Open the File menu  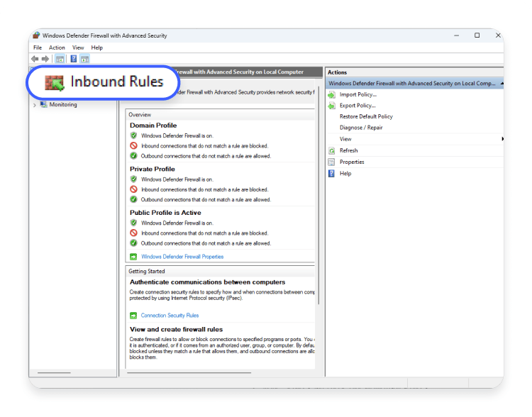tap(38, 48)
